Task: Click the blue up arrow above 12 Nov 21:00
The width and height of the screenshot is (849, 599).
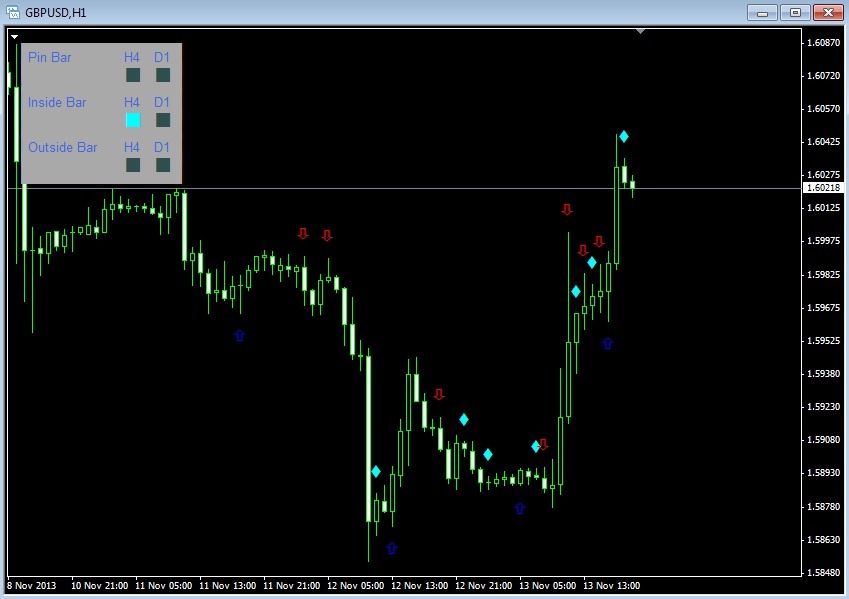Action: [520, 508]
